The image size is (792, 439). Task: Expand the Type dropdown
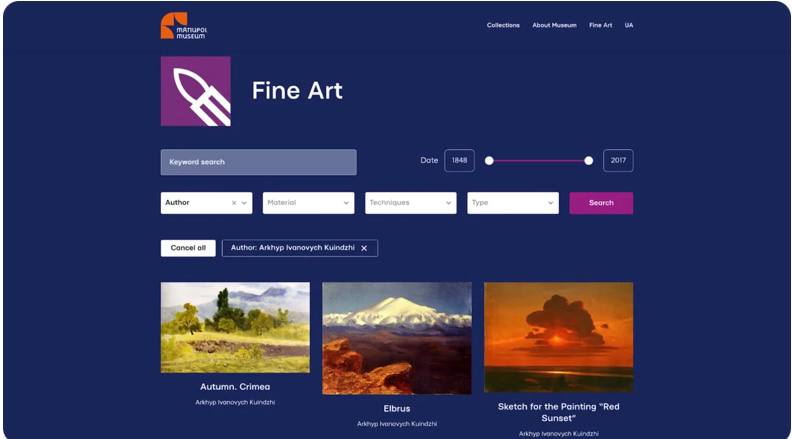(513, 203)
